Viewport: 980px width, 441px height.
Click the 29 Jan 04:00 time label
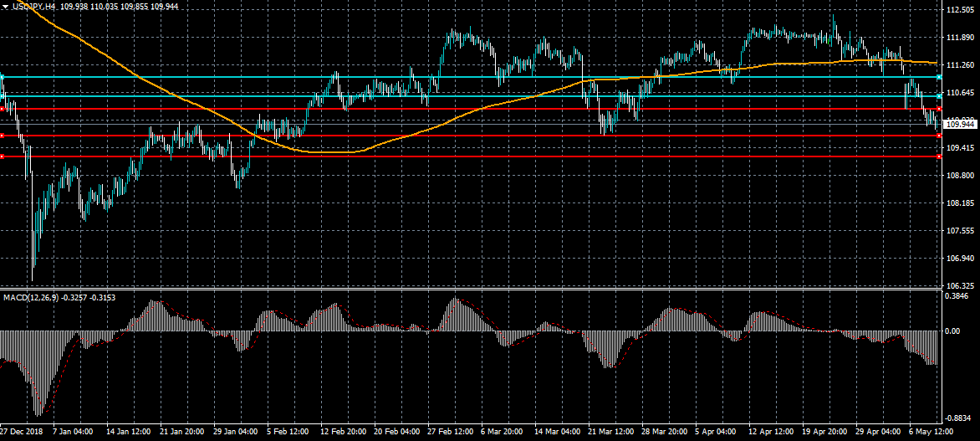point(235,432)
